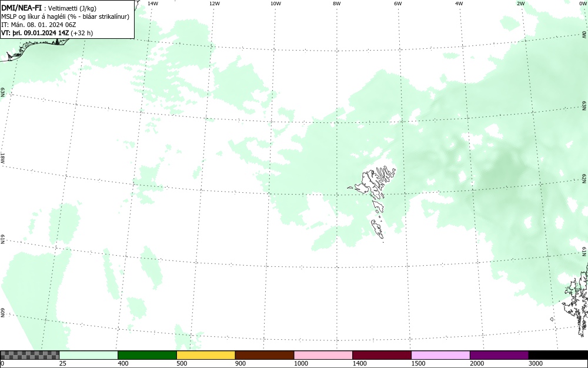Viewport: 588px width, 368px height.
Task: Click the IT: Mán. 08. 01. 2024 06Z line
Action: (39, 25)
